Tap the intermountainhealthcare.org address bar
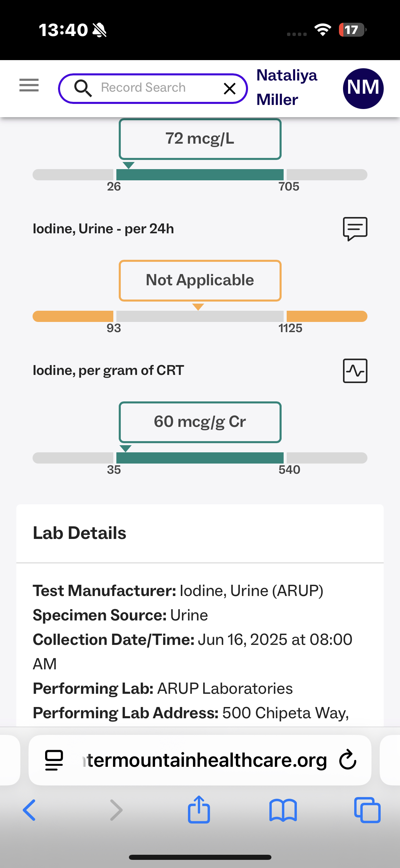 [x=204, y=760]
